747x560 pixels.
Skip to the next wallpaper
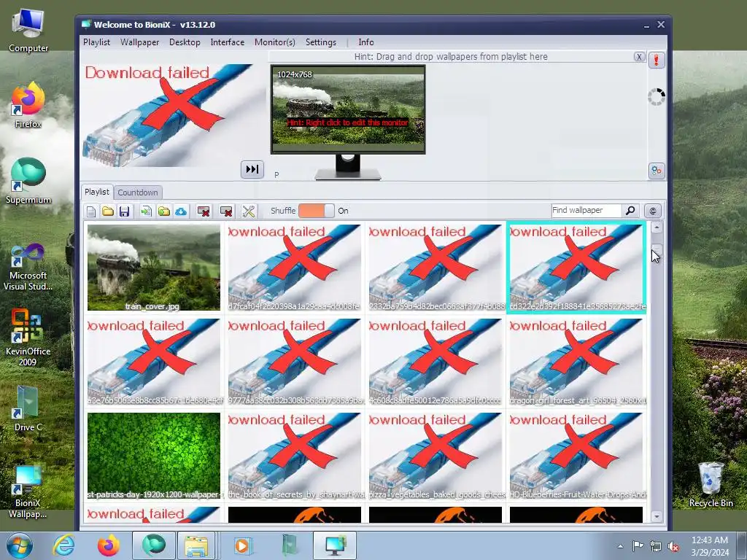[x=252, y=169]
